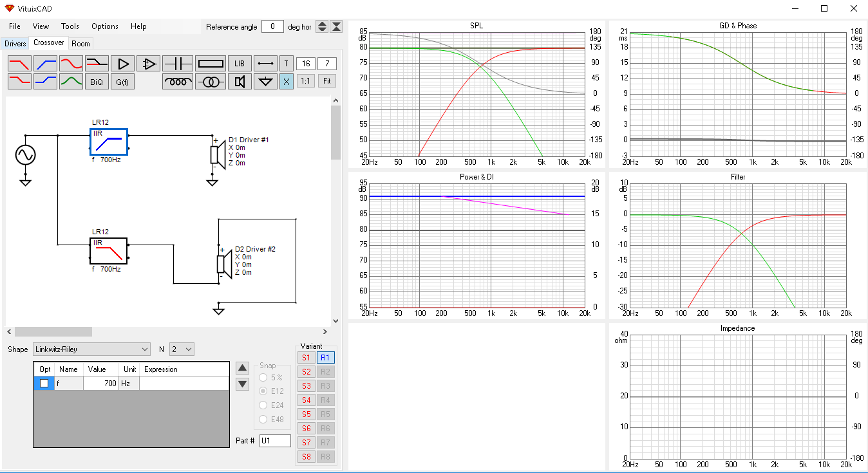This screenshot has width=868, height=473.
Task: Recall variant R1
Action: [x=326, y=357]
